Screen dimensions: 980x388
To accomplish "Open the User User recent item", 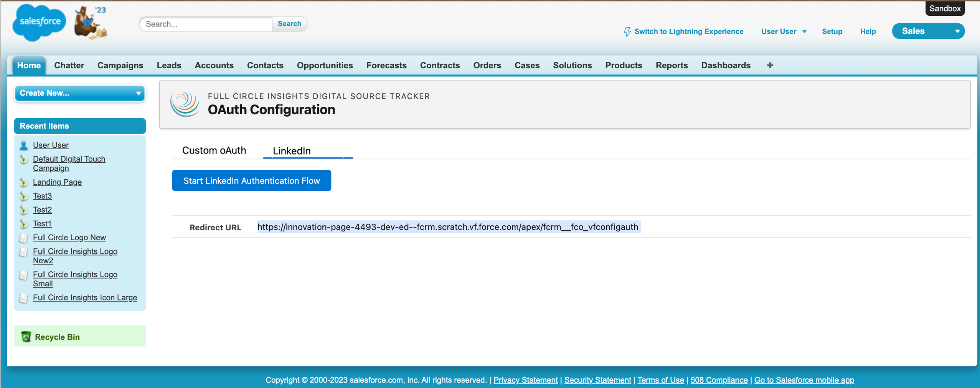I will (x=51, y=145).
